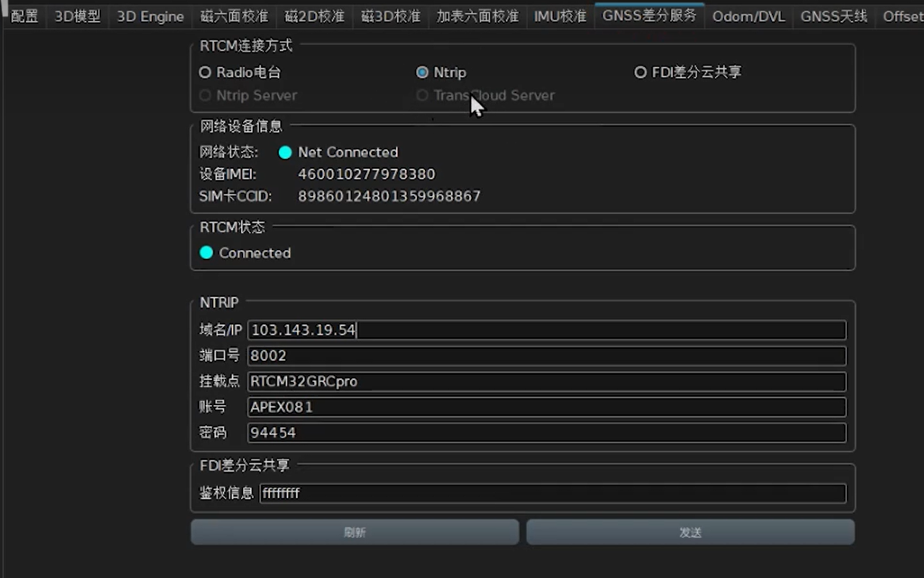This screenshot has height=578, width=924.
Task: Select Radio电台 connection option
Action: tap(240, 72)
